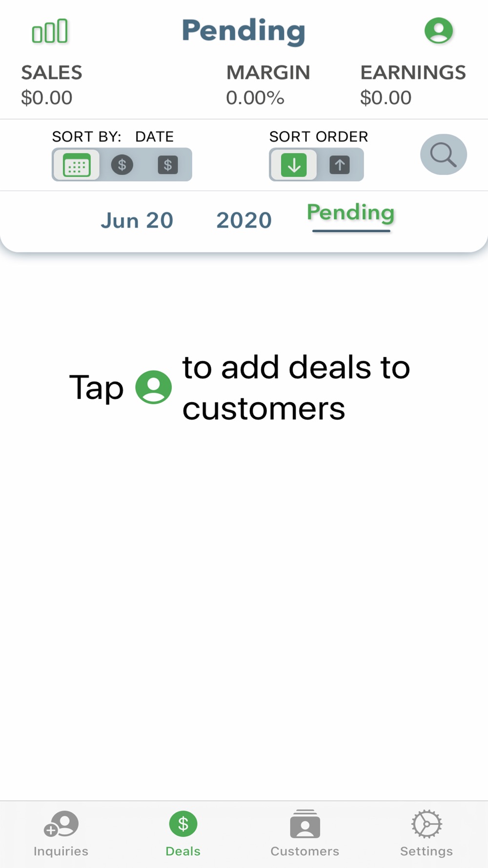Set sort order to descending arrow

click(294, 165)
